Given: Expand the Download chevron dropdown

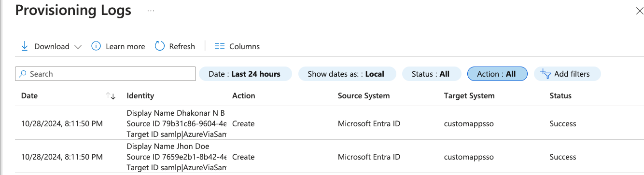Looking at the screenshot, I should tap(78, 47).
